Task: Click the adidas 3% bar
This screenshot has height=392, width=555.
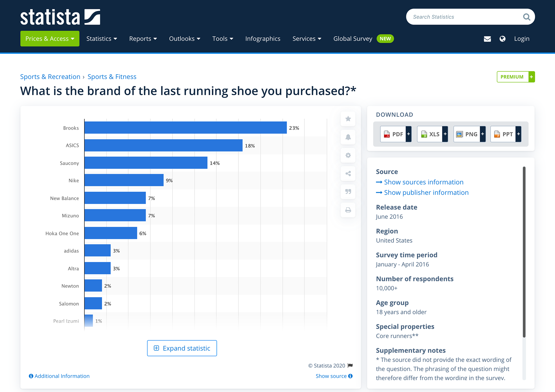Action: click(98, 250)
